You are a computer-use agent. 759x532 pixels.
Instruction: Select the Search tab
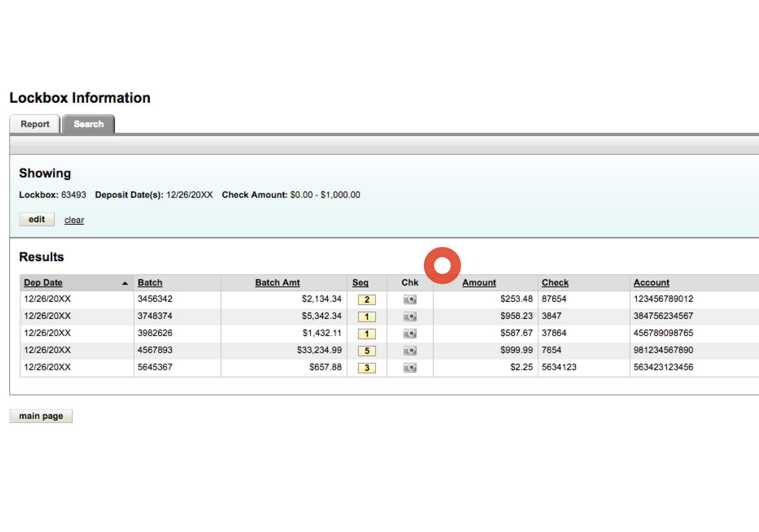(x=89, y=124)
